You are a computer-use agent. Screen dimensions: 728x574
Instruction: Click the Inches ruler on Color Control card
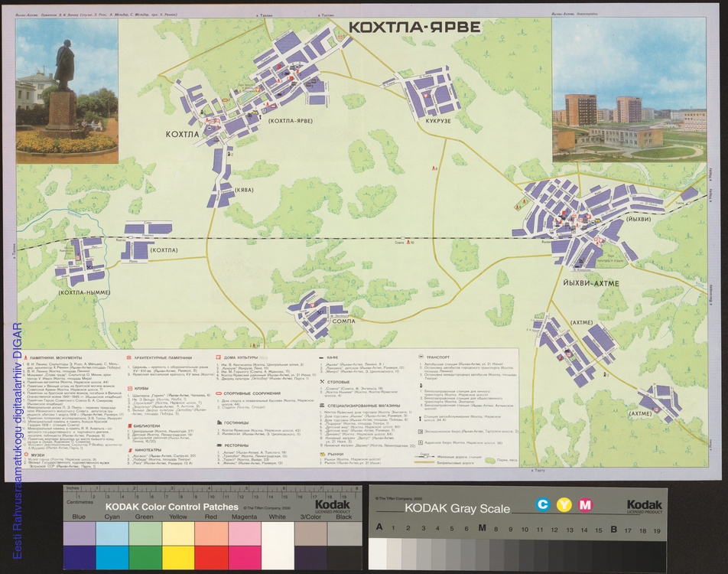pos(212,489)
